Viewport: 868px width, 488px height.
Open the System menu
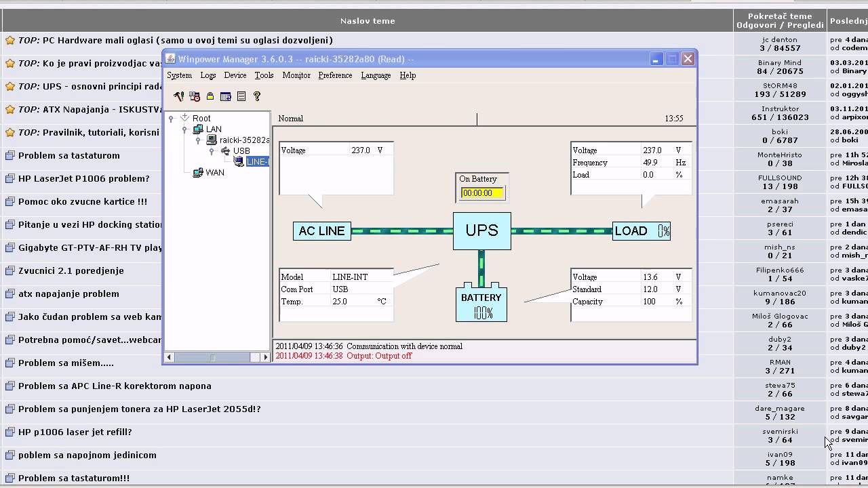[x=180, y=75]
